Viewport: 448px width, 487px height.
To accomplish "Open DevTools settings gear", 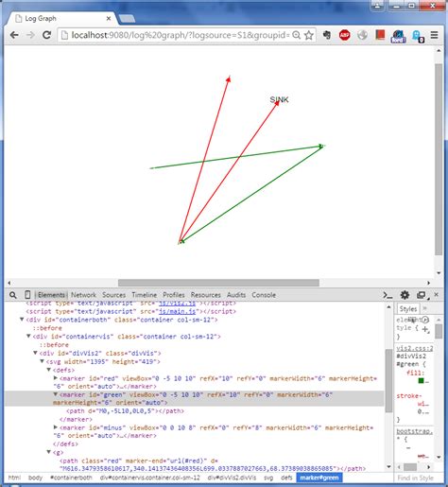I will (405, 295).
